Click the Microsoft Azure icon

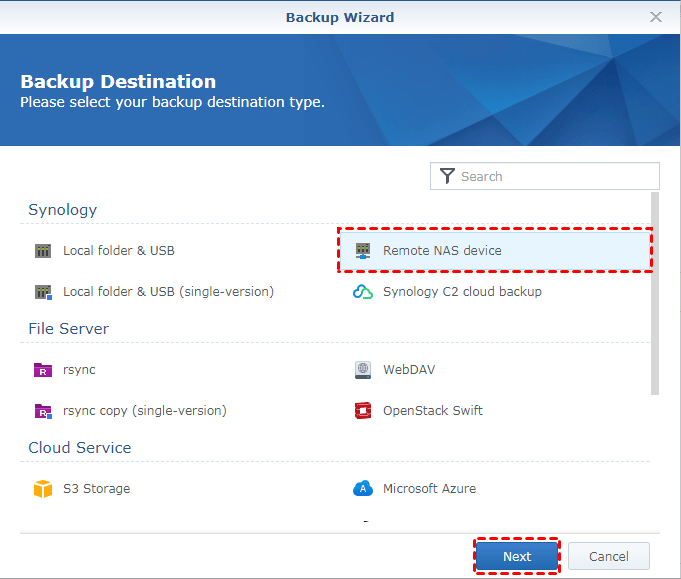pos(363,489)
